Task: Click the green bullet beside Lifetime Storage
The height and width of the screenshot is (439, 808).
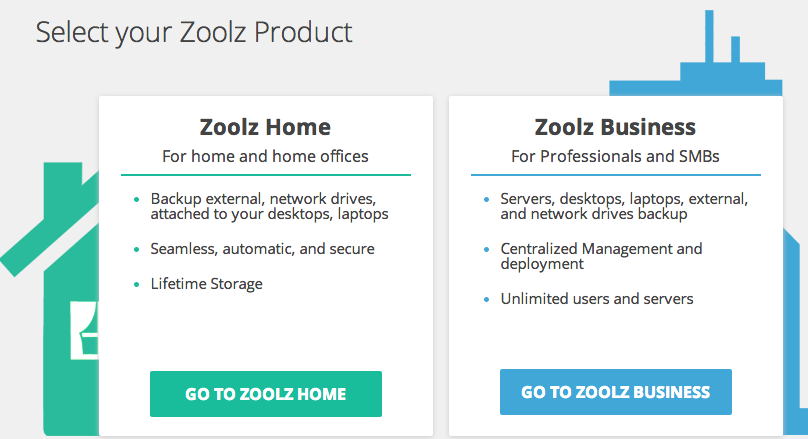Action: click(137, 284)
